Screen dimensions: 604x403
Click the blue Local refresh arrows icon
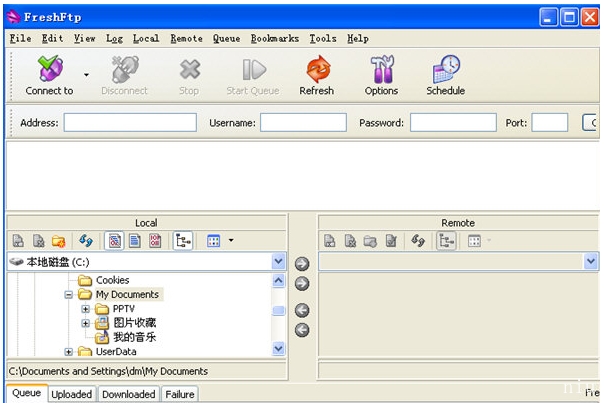86,241
